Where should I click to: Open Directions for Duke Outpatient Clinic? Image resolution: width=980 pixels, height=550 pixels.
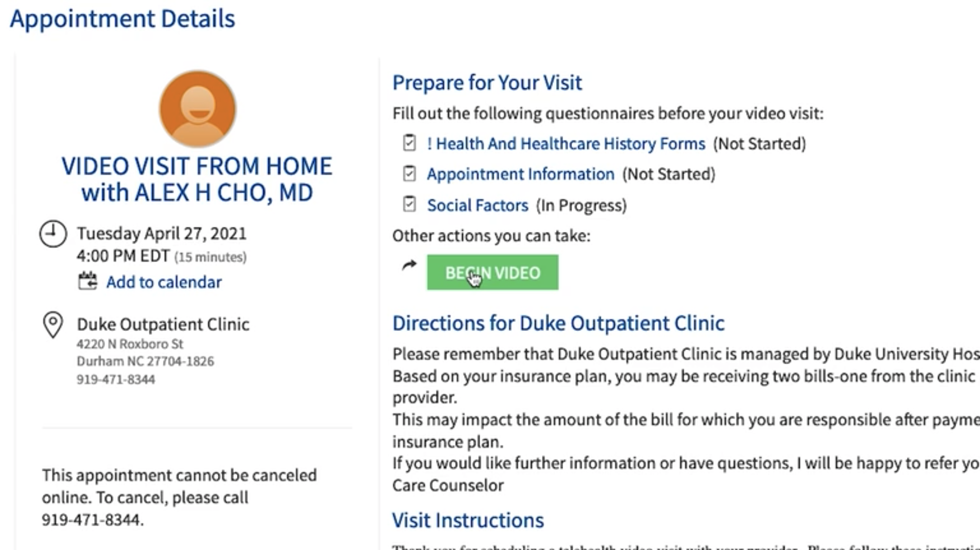click(x=558, y=323)
